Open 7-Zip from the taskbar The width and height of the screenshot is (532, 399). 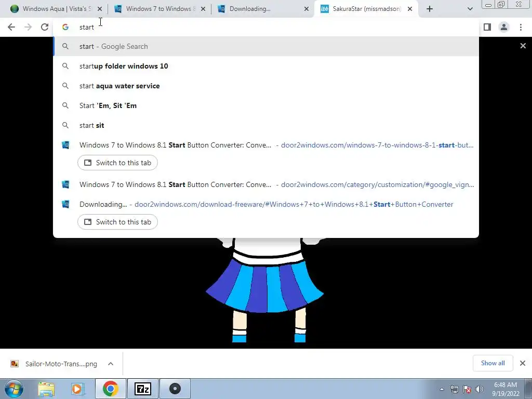[x=142, y=389]
